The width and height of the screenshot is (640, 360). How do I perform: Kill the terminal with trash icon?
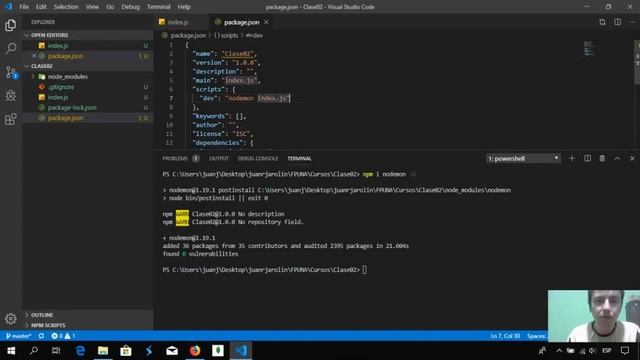(x=602, y=158)
